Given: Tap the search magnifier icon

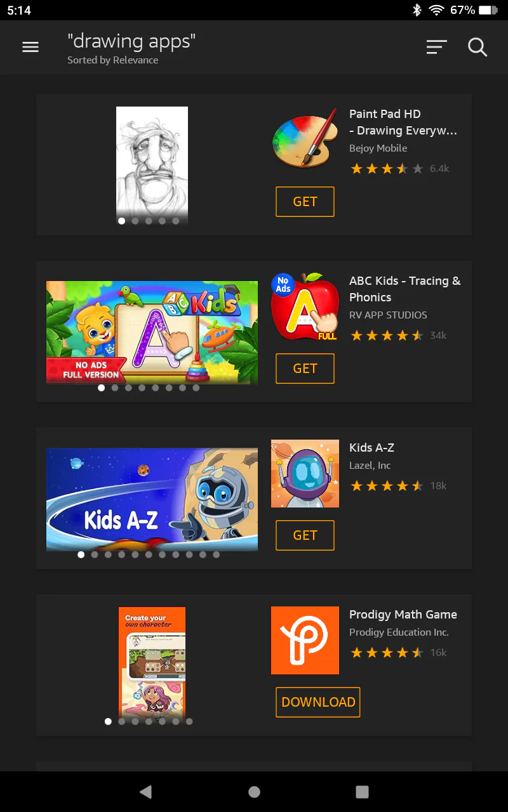Looking at the screenshot, I should point(478,47).
